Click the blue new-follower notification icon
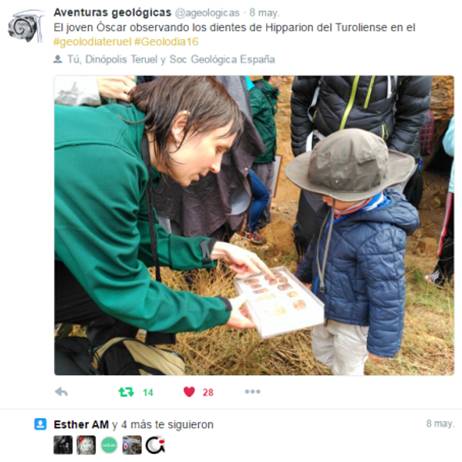The width and height of the screenshot is (462, 462). click(40, 424)
